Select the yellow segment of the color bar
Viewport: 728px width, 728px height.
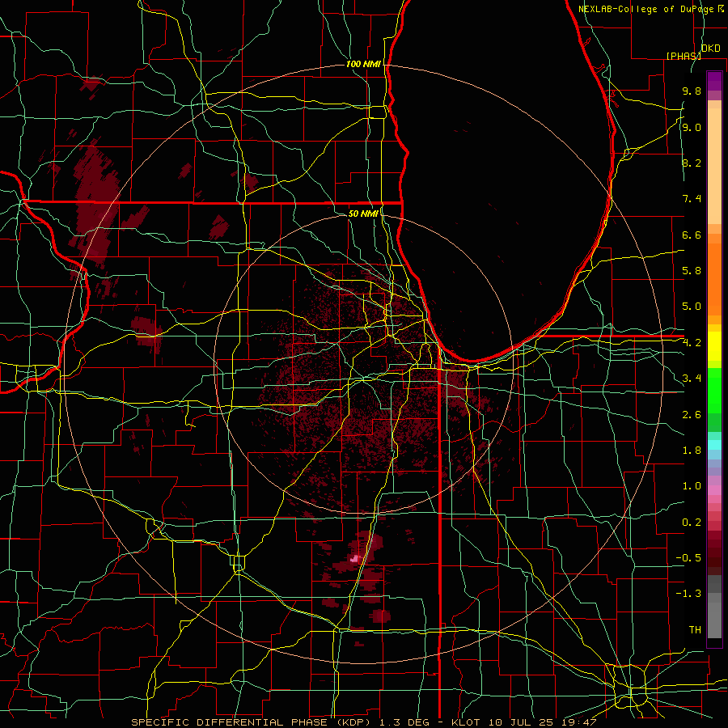(x=714, y=346)
